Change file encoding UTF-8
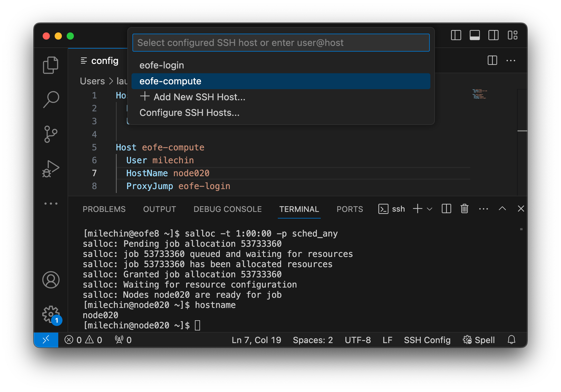The height and width of the screenshot is (392, 561). 358,340
